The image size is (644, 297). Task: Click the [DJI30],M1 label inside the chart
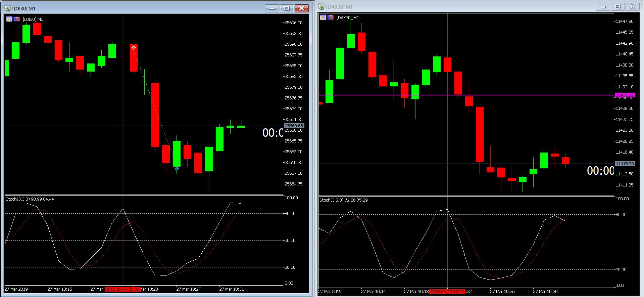pos(33,19)
